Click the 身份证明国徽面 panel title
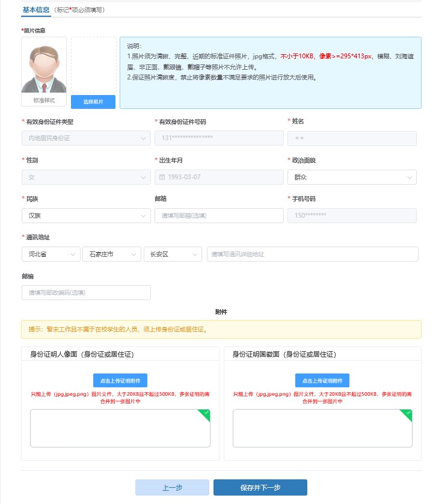Screen dimensions: 439x504 point(284,354)
